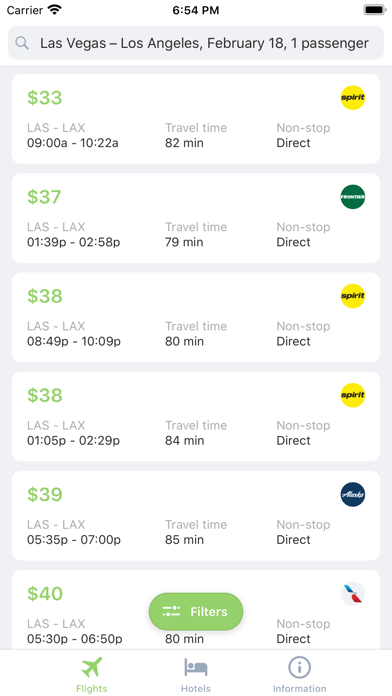392x696 pixels.
Task: Tap Alaska Airlines logo on $39 flight
Action: [352, 494]
